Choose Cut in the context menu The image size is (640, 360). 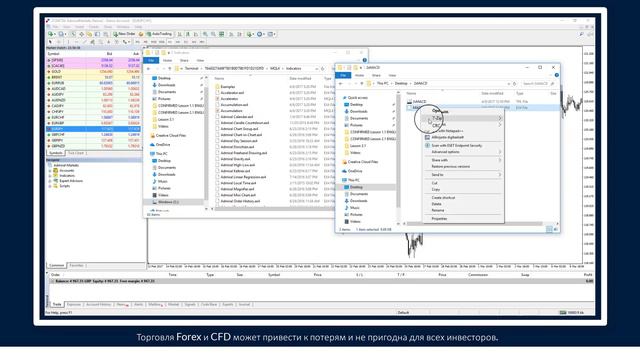pyautogui.click(x=435, y=183)
